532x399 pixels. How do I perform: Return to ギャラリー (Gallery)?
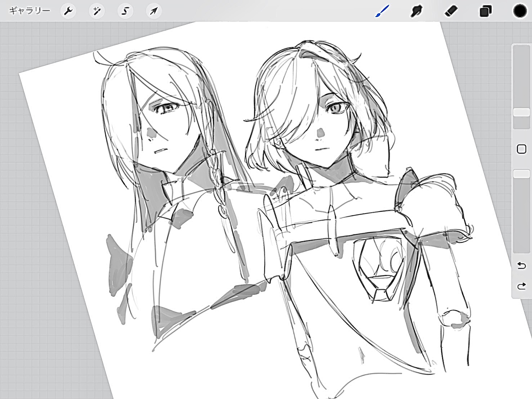pos(30,11)
